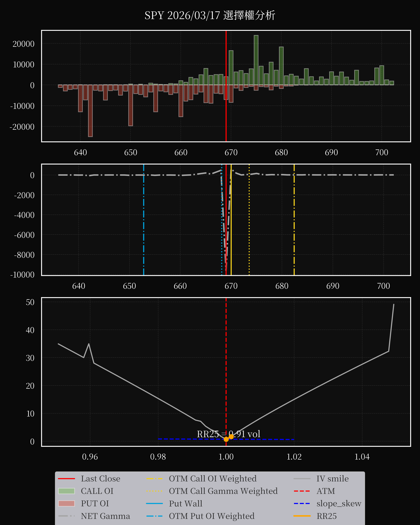The height and width of the screenshot is (525, 420).
Task: Click the -10000 y-axis label in gamma chart
Action: [22, 275]
